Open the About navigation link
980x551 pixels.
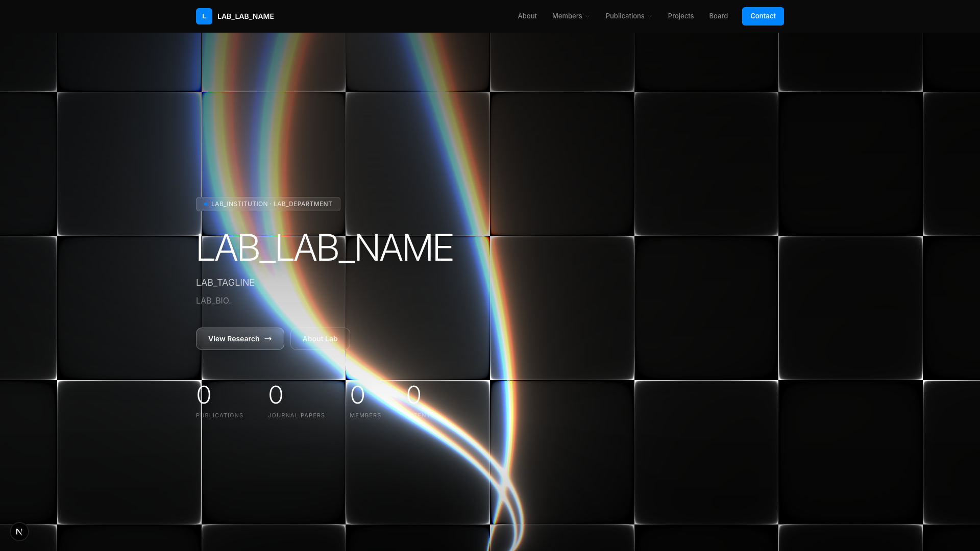point(527,16)
